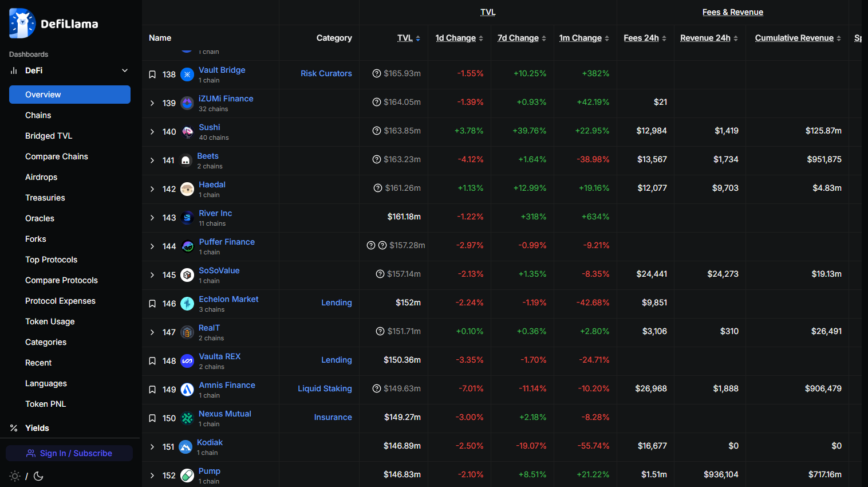
Task: Click the Haedal protocol logo
Action: click(x=187, y=189)
